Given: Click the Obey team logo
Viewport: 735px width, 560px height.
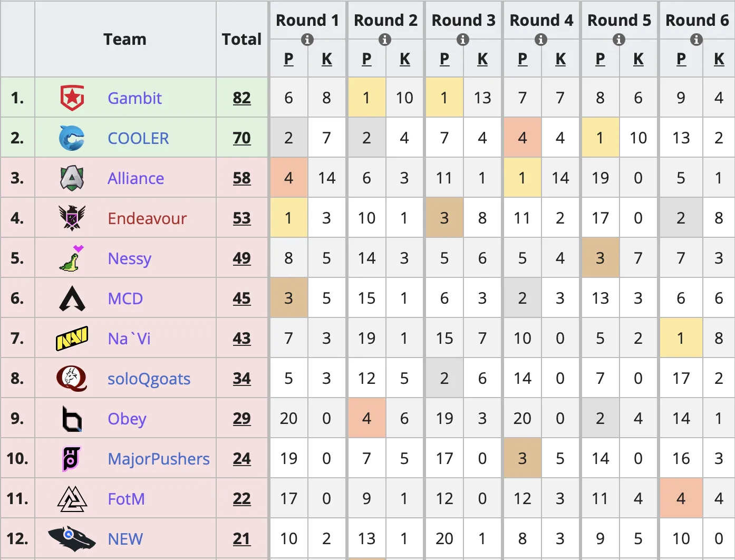Looking at the screenshot, I should [x=72, y=419].
